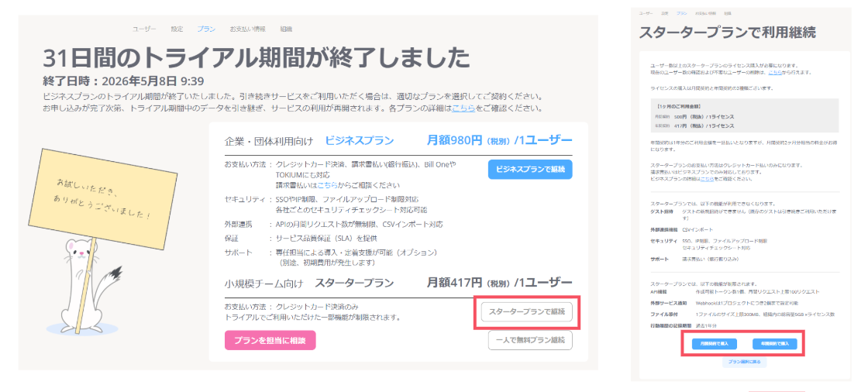Open こちら link in 請求書払い consultation line

329,185
